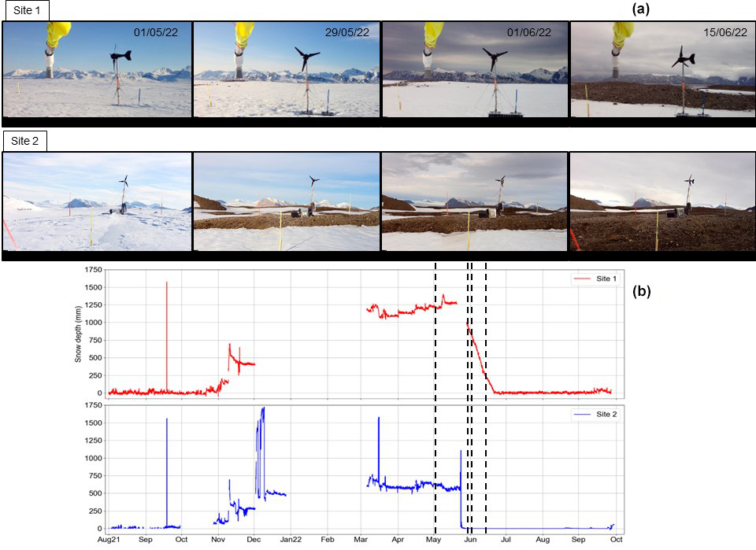The image size is (756, 550).
Task: Click the Site 2 label box
Action: [24, 141]
